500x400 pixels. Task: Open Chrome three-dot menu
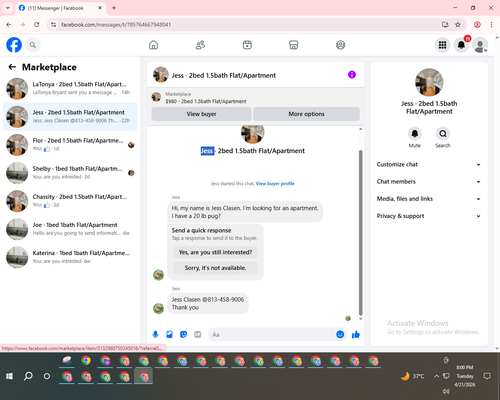click(491, 25)
